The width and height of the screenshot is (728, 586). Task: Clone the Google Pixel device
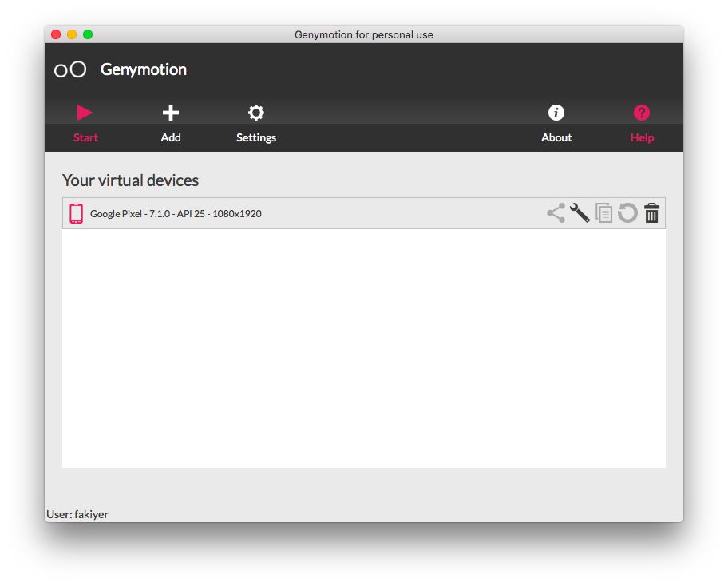click(x=603, y=213)
